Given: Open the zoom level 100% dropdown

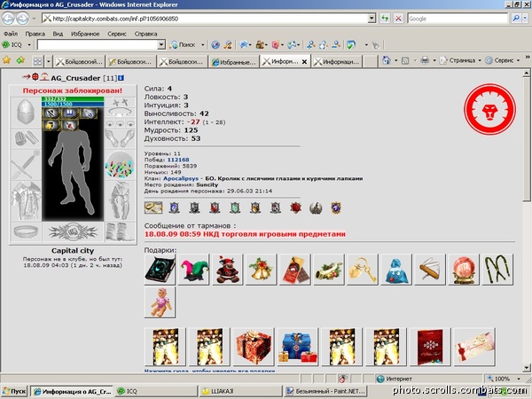Looking at the screenshot, I should point(519,379).
